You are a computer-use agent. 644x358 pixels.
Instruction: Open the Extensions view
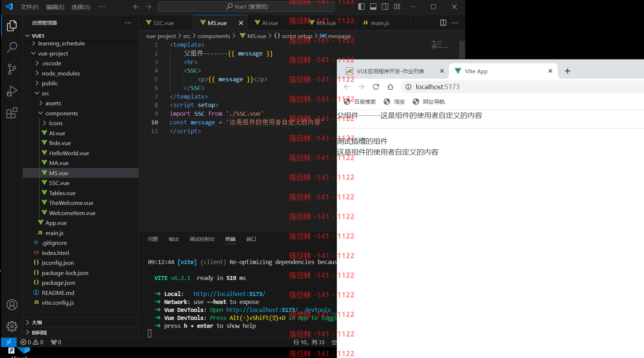point(12,113)
